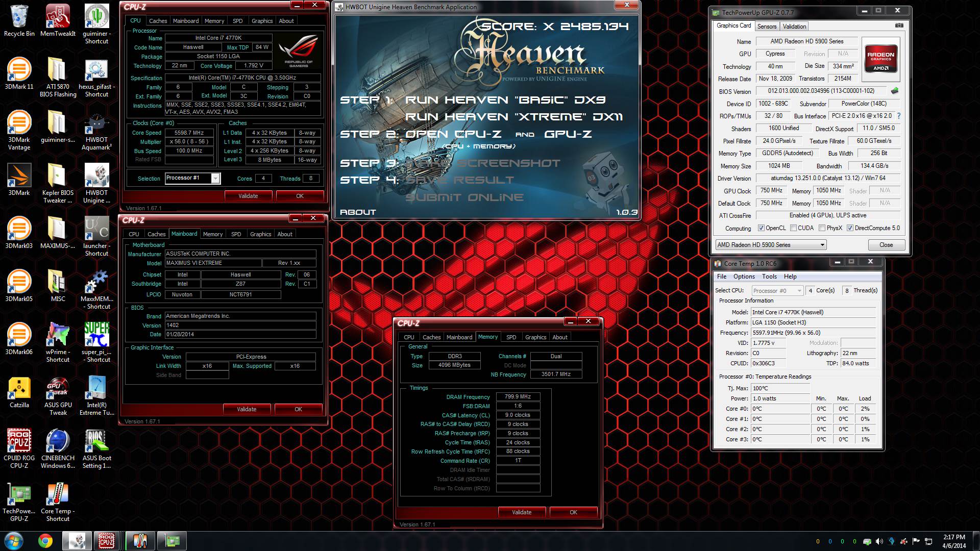Launch Core Temp shortcut desktop icon

pyautogui.click(x=58, y=502)
